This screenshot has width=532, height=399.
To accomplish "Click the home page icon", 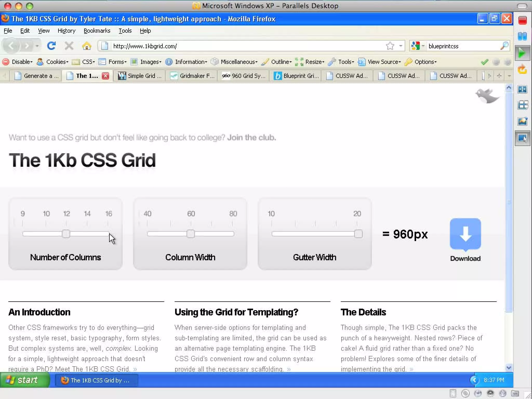I will (x=87, y=46).
